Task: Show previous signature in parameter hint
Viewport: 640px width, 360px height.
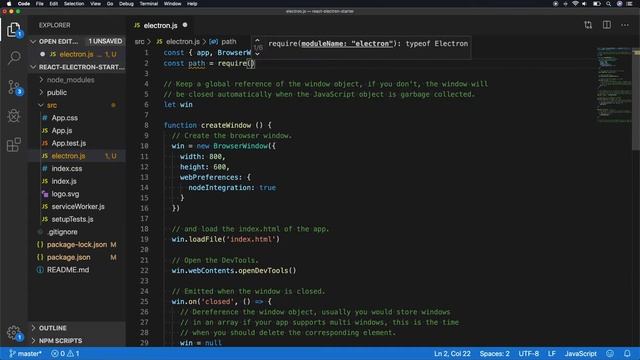Action: pos(257,40)
